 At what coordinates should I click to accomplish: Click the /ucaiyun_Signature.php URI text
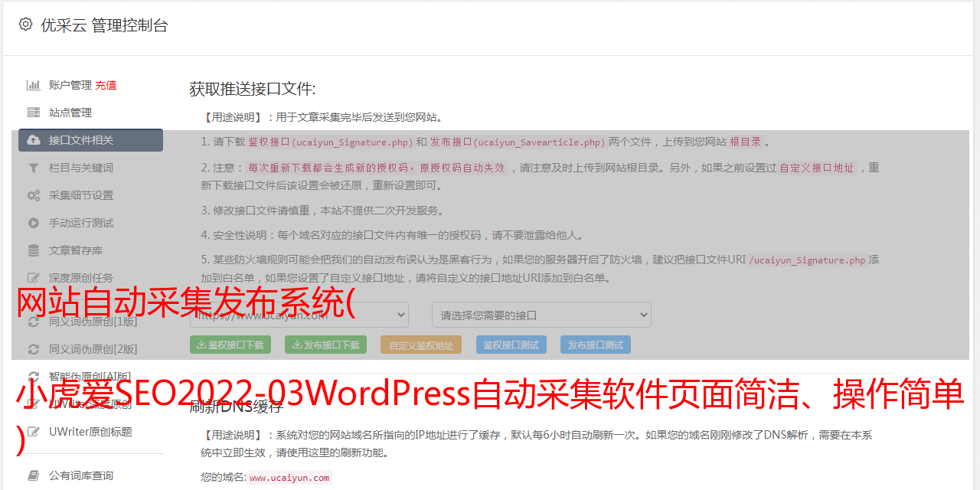click(807, 260)
